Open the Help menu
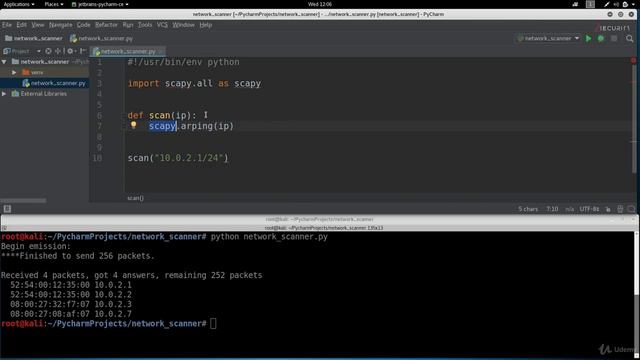 [206, 25]
